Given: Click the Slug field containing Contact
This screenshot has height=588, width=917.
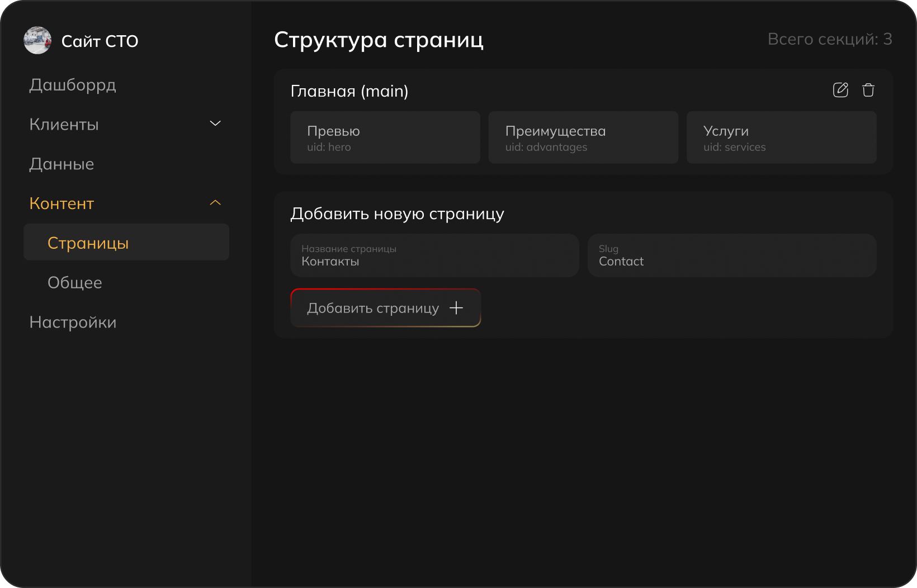Looking at the screenshot, I should [x=732, y=255].
